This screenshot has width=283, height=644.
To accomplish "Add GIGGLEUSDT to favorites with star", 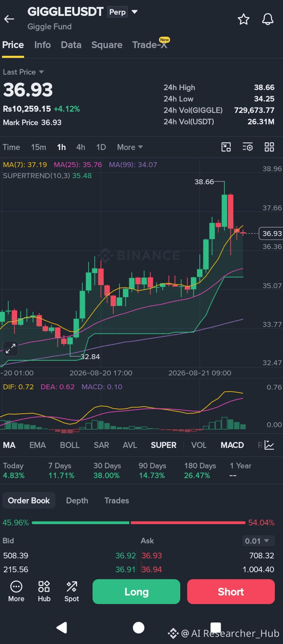I will click(x=243, y=19).
